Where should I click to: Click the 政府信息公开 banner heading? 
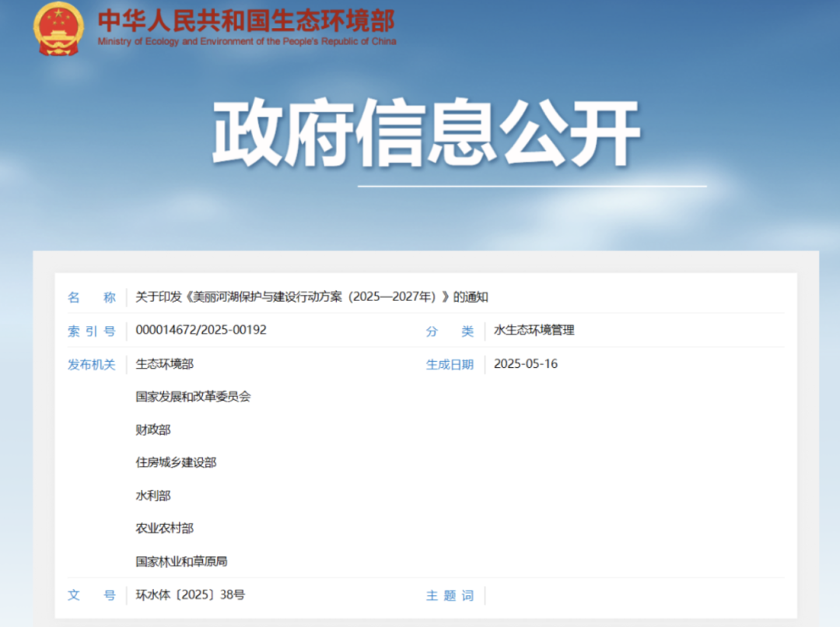tap(426, 131)
